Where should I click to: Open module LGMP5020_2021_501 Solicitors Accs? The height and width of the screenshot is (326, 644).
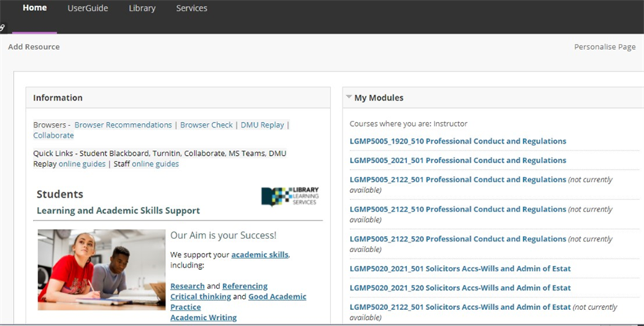[x=460, y=268]
